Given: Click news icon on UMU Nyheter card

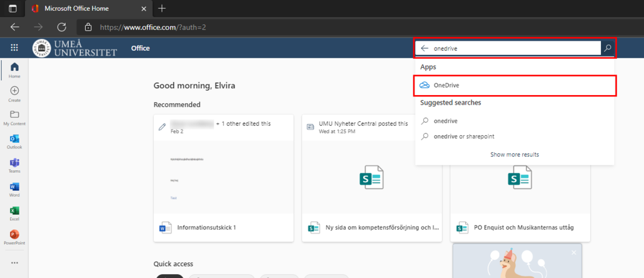Looking at the screenshot, I should (x=311, y=127).
